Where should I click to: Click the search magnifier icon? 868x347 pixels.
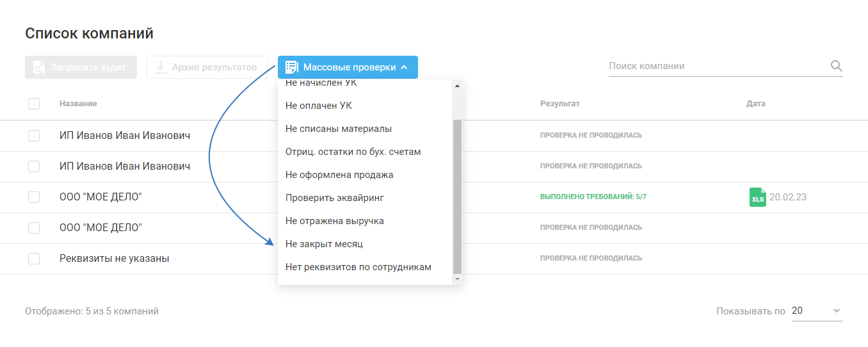tap(836, 66)
